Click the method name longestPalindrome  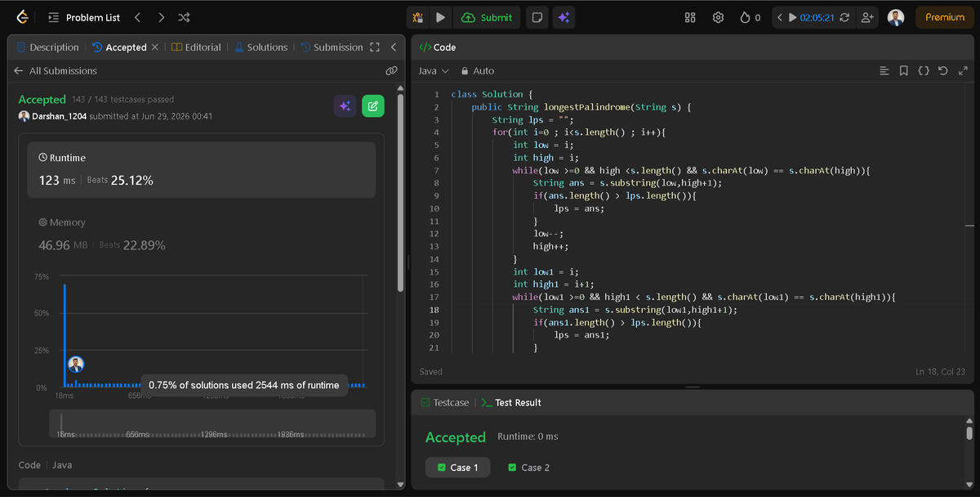[587, 107]
